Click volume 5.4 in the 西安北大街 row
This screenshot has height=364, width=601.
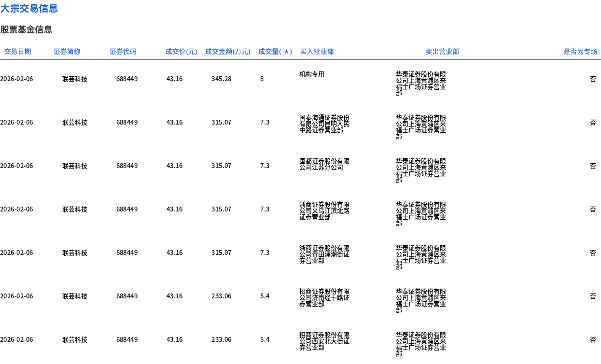pos(265,339)
